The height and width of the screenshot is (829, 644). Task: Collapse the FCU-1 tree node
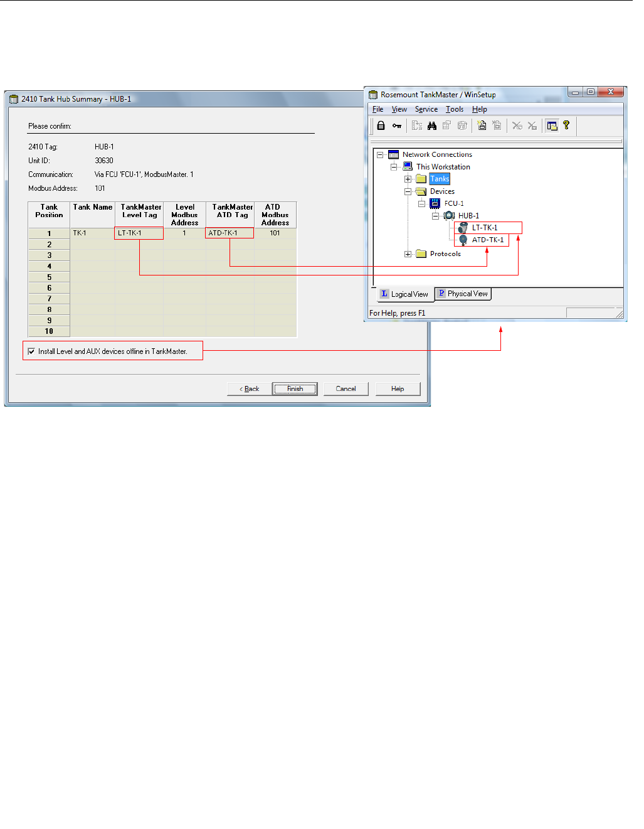pos(421,203)
